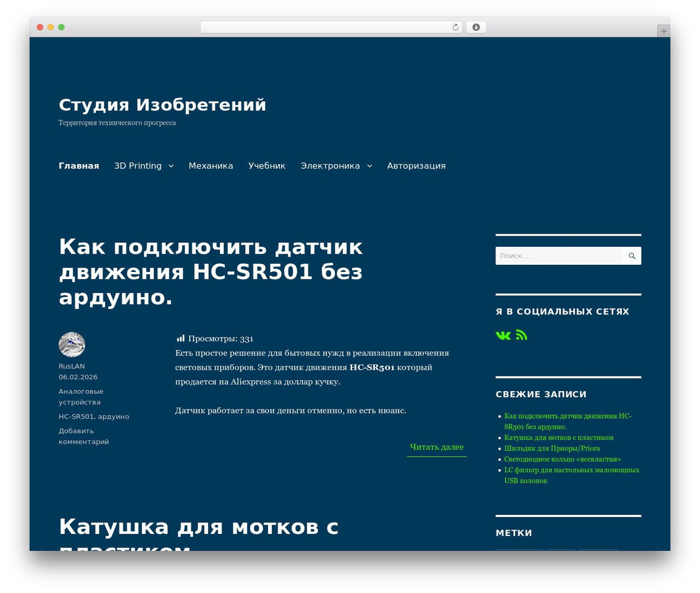Focus the browser address bar
The image size is (700, 593).
coord(331,27)
